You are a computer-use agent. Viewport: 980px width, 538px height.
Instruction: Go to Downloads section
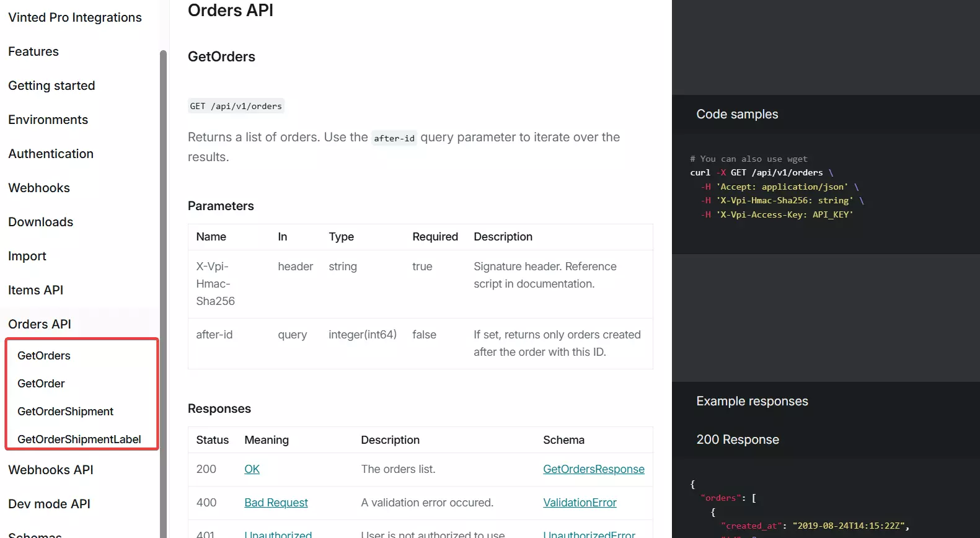coord(41,222)
